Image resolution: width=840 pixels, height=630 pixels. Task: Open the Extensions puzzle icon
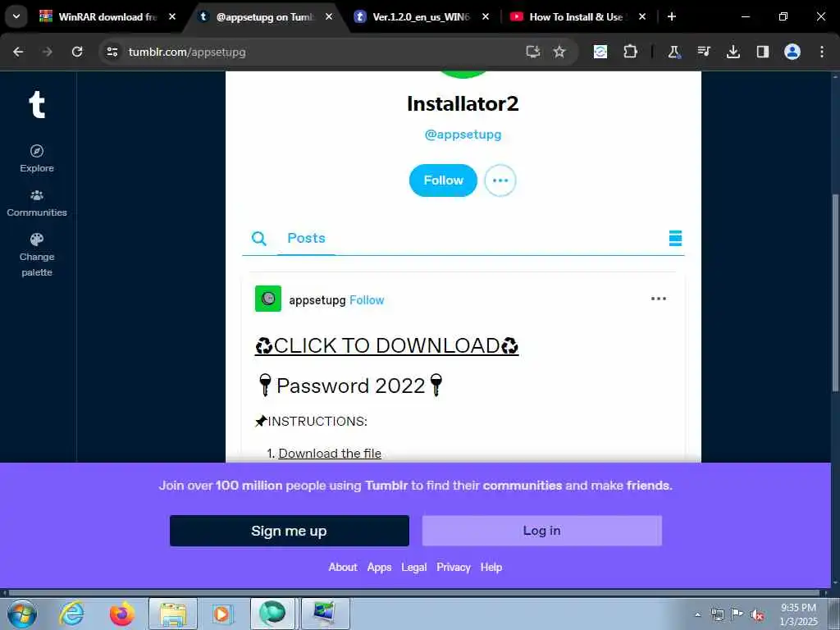click(631, 52)
